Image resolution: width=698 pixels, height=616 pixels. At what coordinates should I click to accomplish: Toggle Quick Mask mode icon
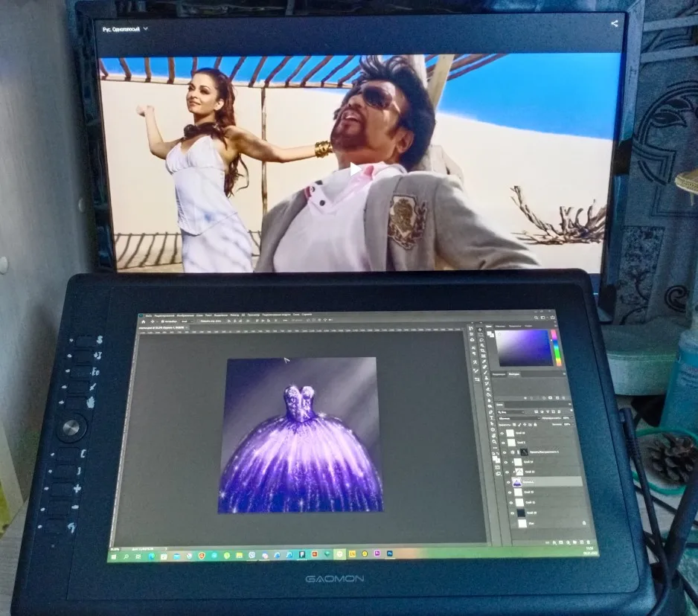497,467
